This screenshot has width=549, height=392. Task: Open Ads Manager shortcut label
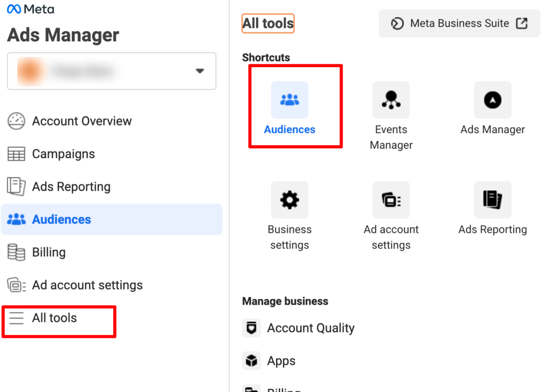click(x=493, y=130)
